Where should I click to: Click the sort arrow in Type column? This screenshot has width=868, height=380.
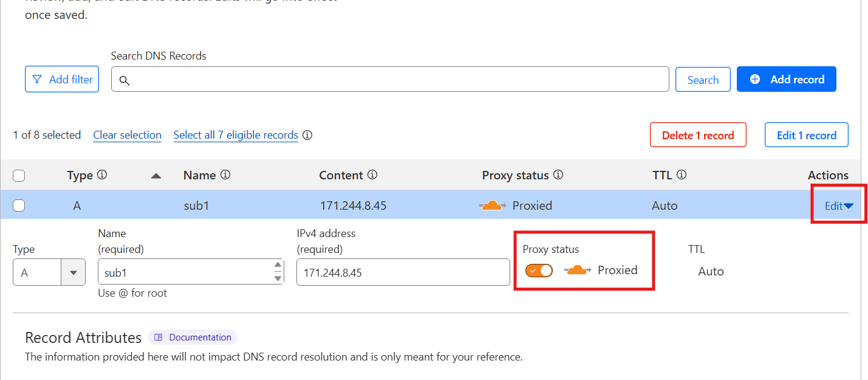pos(156,176)
